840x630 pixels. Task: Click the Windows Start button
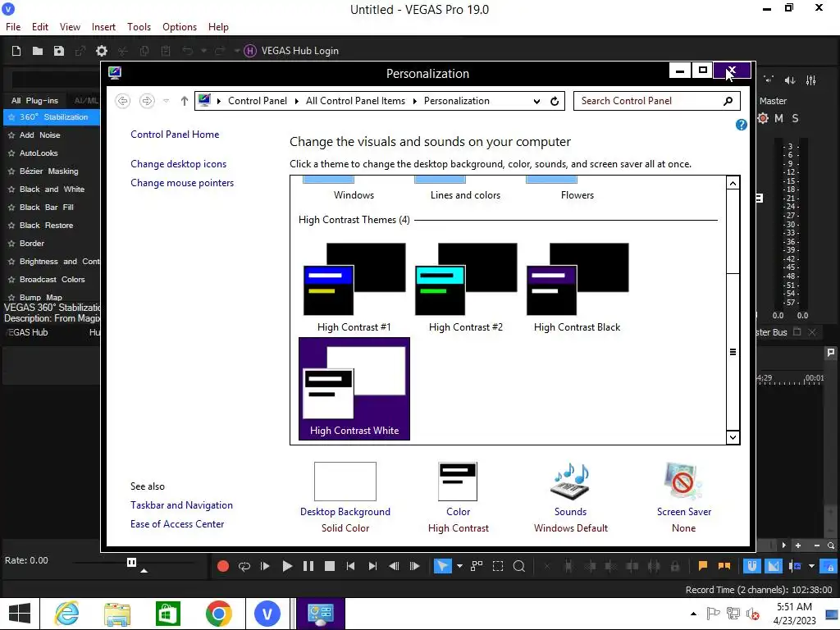click(20, 614)
